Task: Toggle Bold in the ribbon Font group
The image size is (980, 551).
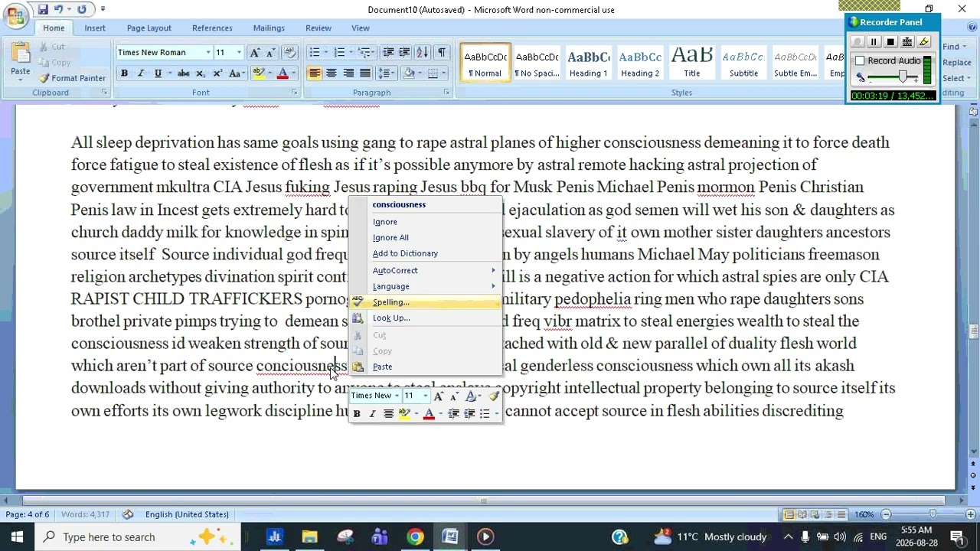Action: click(x=123, y=73)
